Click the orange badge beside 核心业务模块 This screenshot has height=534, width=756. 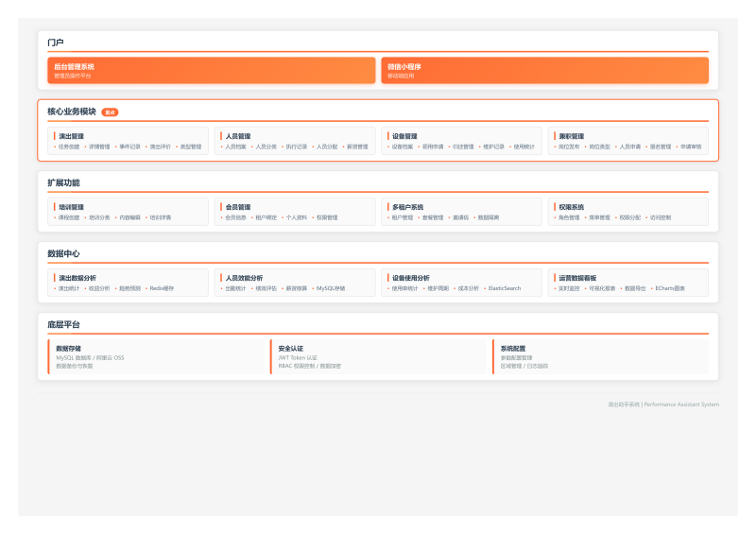coord(110,112)
